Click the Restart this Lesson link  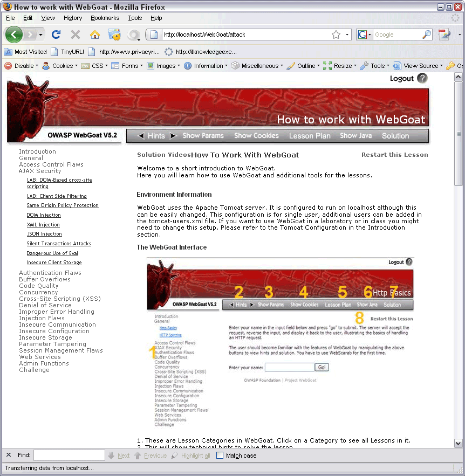pos(394,155)
